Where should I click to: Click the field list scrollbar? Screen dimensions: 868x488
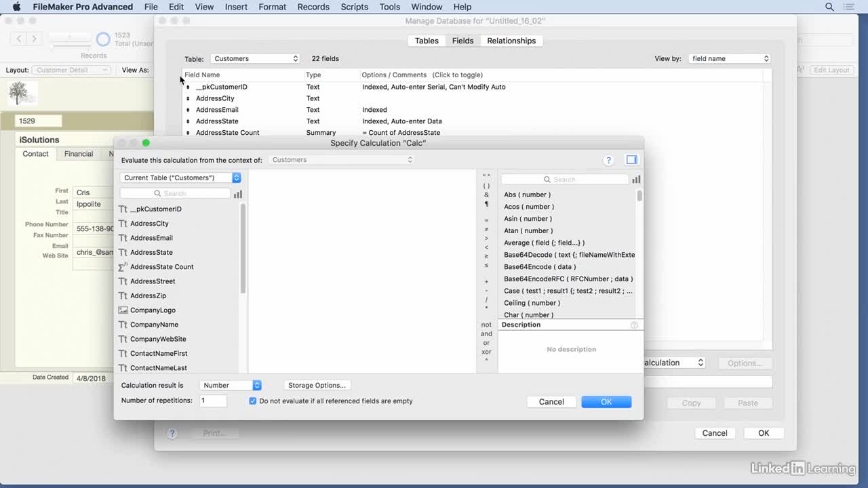243,248
